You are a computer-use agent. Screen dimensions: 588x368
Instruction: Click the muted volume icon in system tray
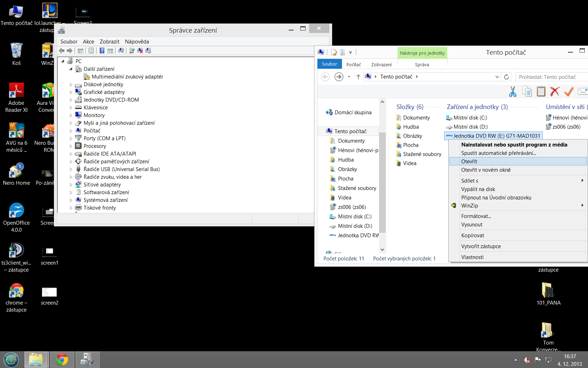(x=527, y=360)
